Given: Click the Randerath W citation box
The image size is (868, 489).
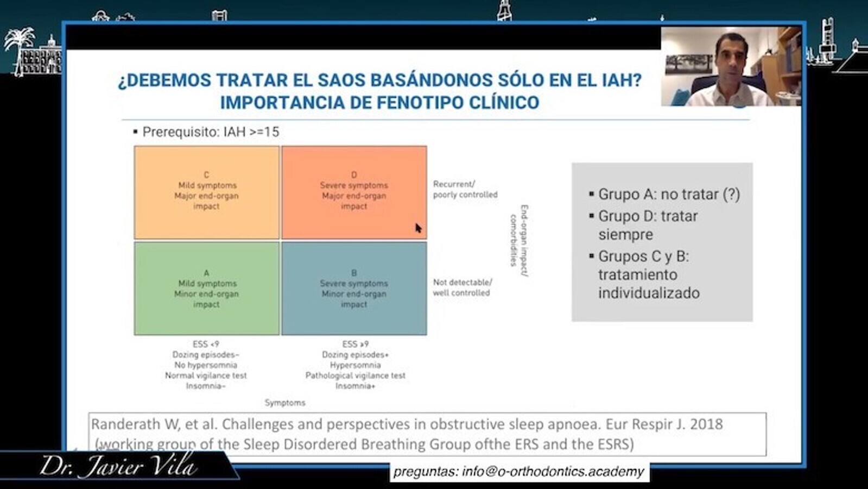Looking at the screenshot, I should pos(427,434).
